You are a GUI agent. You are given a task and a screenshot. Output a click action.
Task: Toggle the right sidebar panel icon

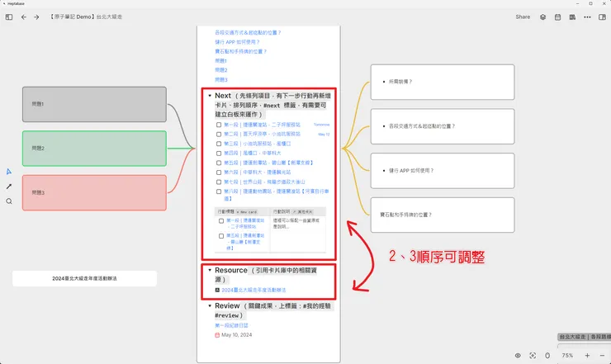coord(602,17)
